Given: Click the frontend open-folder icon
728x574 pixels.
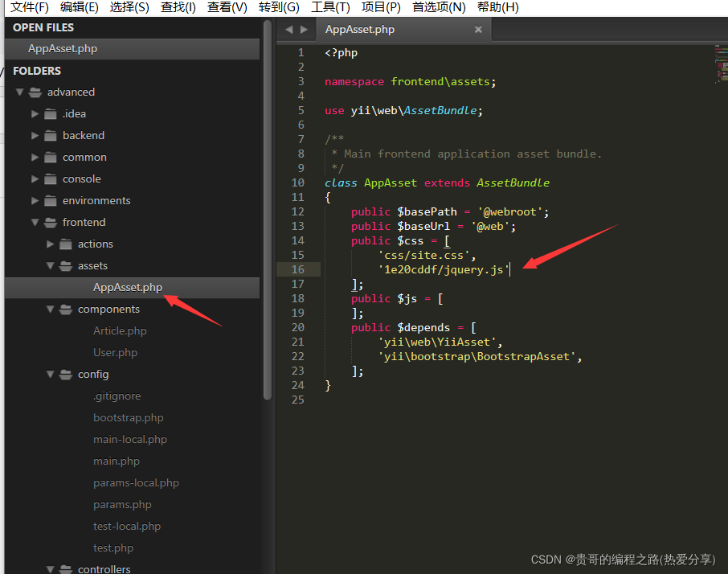Looking at the screenshot, I should pos(50,223).
